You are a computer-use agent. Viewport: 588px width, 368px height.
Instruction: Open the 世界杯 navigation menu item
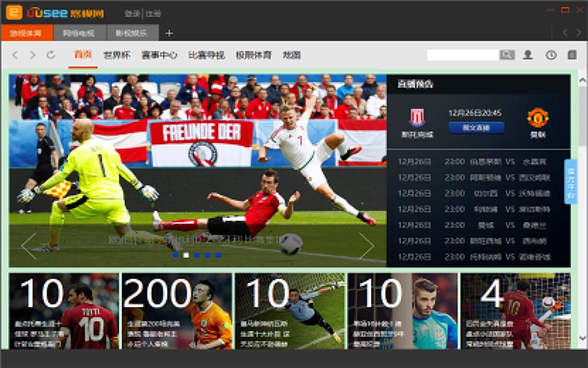point(117,55)
